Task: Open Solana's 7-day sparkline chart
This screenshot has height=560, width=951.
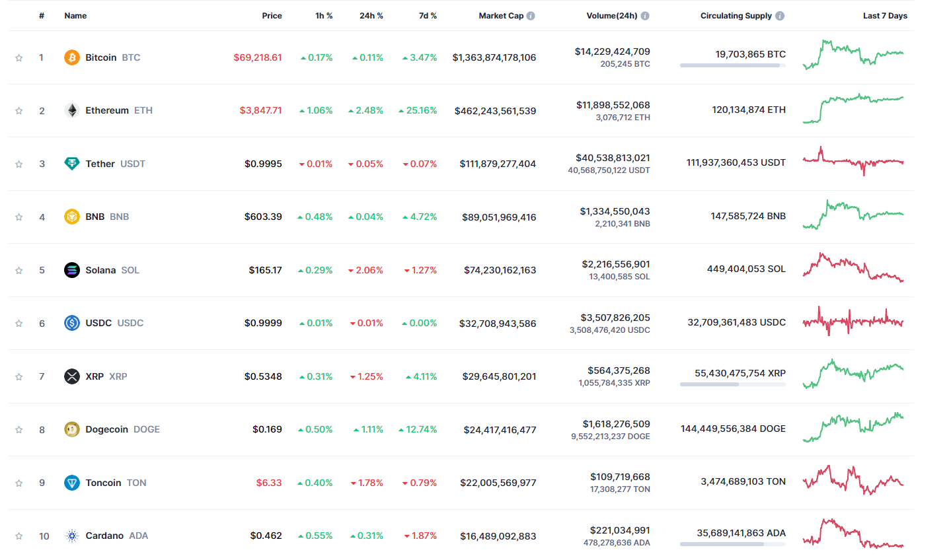Action: click(853, 267)
